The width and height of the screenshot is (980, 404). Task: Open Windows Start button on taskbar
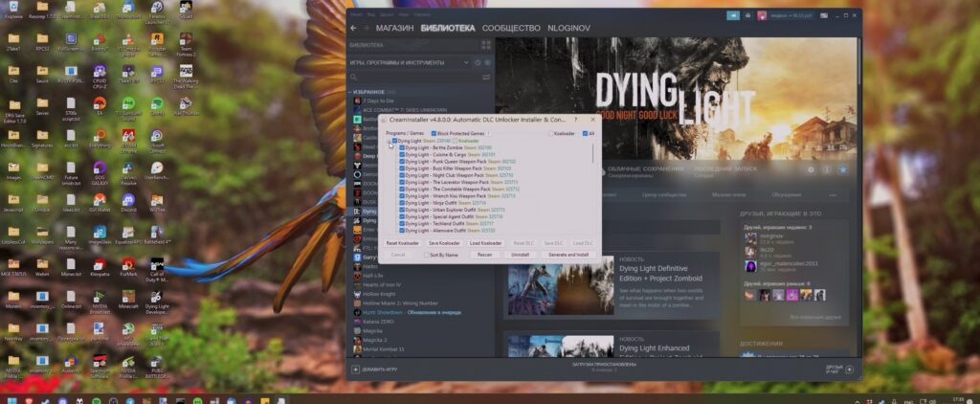click(x=11, y=401)
